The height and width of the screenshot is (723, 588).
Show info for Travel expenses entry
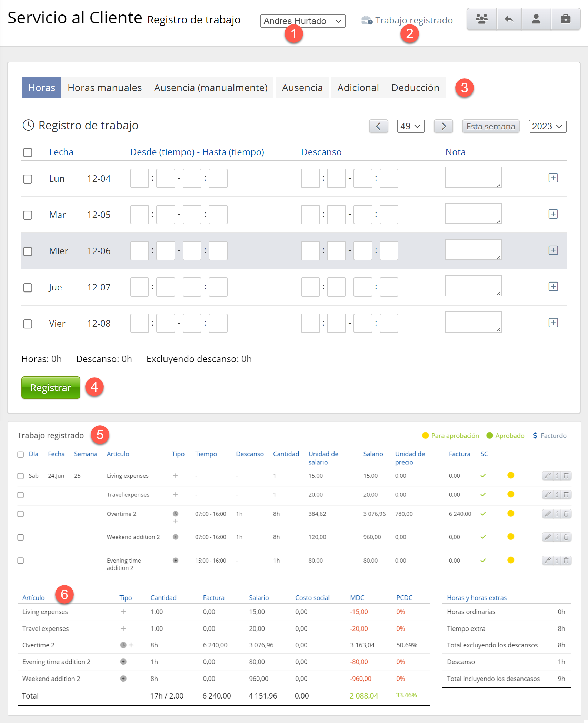(x=557, y=495)
